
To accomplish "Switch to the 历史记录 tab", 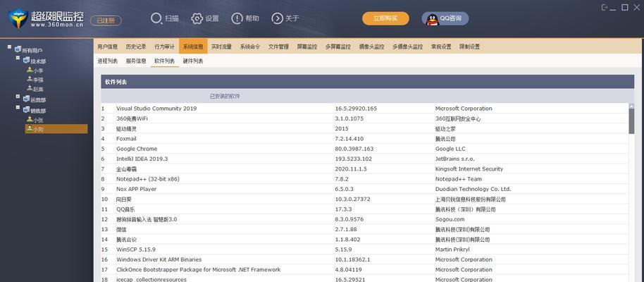I will pyautogui.click(x=136, y=47).
